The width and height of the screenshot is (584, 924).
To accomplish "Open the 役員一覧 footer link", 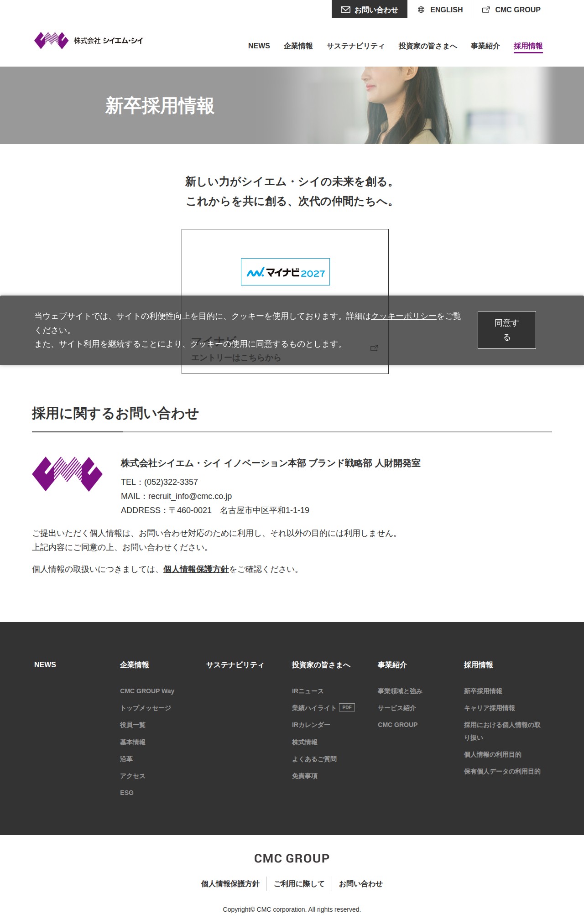I will pyautogui.click(x=133, y=725).
